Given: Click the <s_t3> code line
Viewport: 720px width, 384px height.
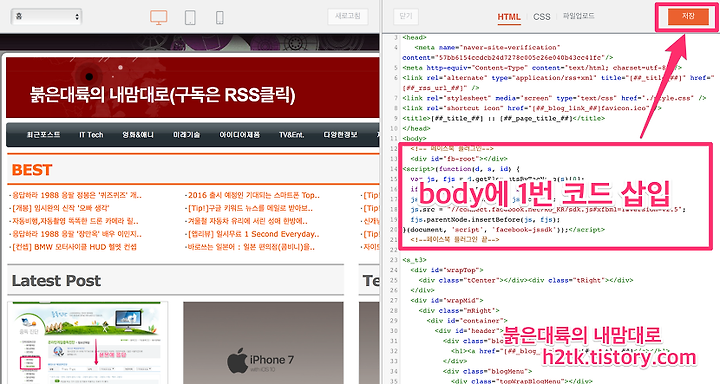Looking at the screenshot, I should pyautogui.click(x=415, y=260).
